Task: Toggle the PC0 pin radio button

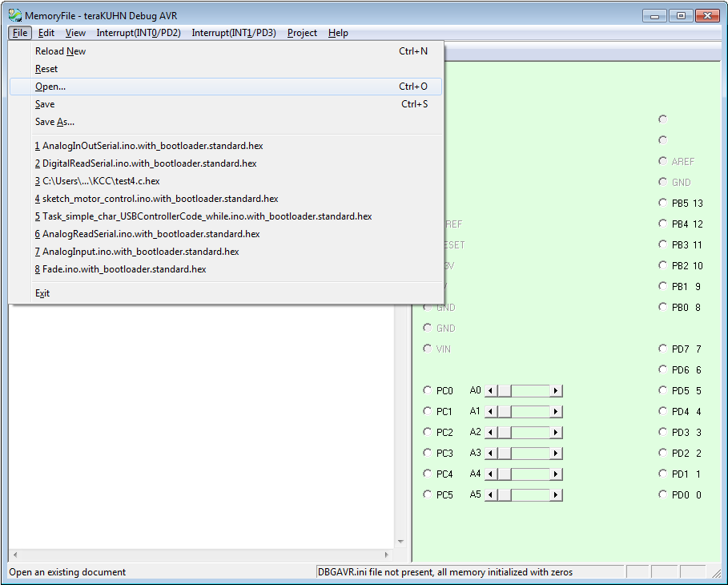Action: pyautogui.click(x=427, y=390)
